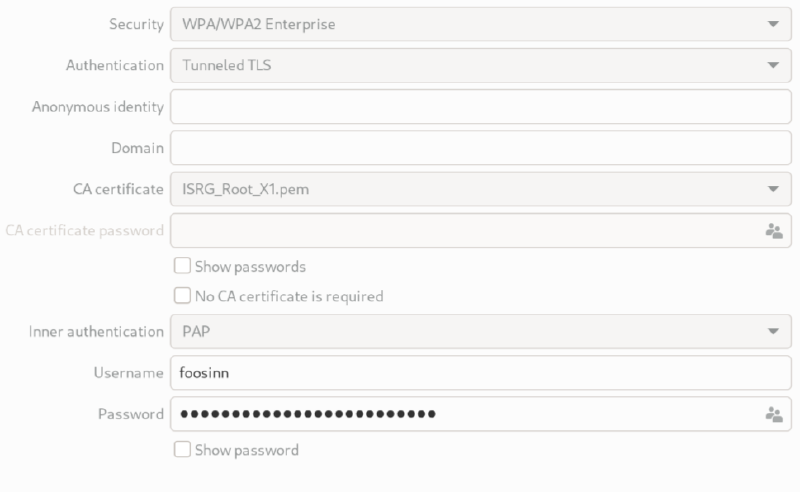Image resolution: width=800 pixels, height=492 pixels.
Task: Click the Anonymous identity field
Action: (480, 106)
